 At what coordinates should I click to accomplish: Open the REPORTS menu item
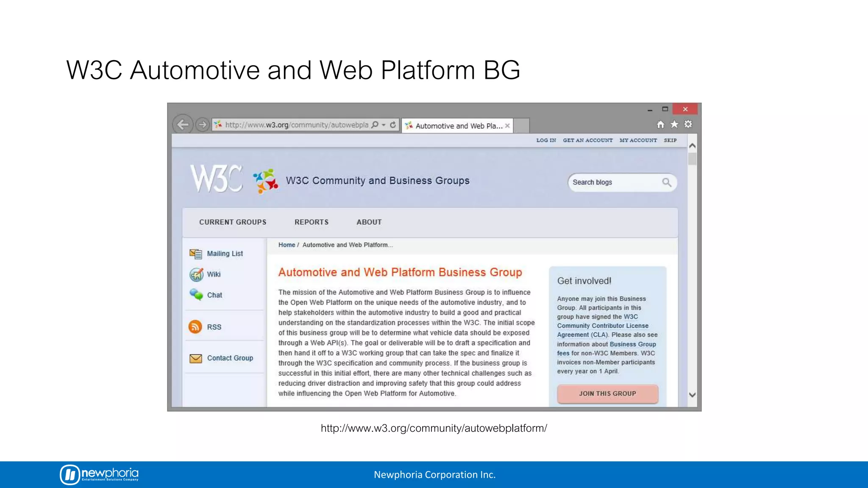(312, 222)
